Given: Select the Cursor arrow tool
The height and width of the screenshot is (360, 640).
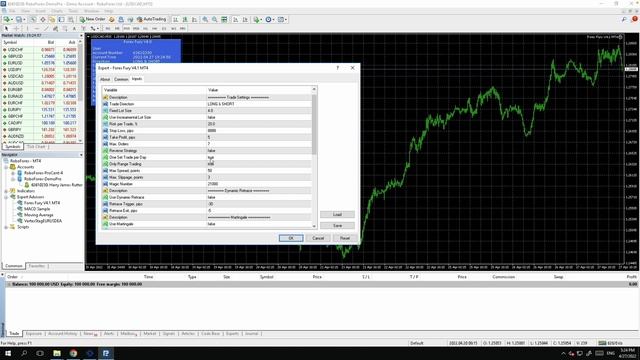Looking at the screenshot, I should [x=6, y=29].
